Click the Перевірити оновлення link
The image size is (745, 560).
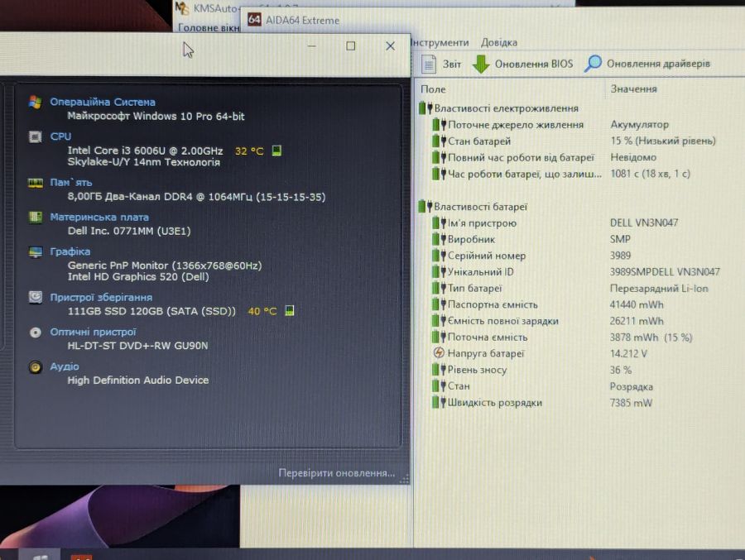[x=336, y=473]
